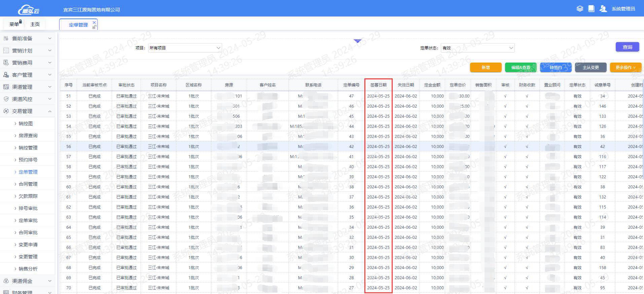Expand the 渠道风控 menu
The height and width of the screenshot is (294, 644).
coord(50,99)
